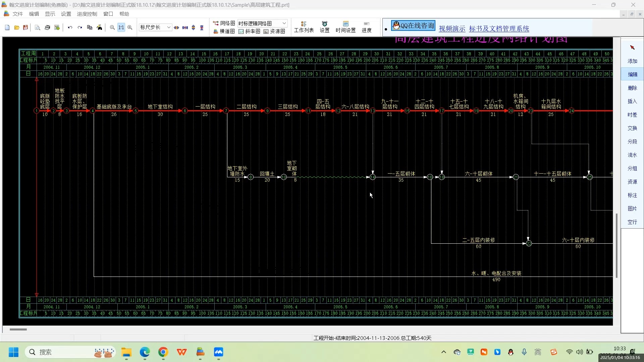The height and width of the screenshot is (362, 644).
Task: Open Google Chrome from taskbar
Action: coord(163,352)
